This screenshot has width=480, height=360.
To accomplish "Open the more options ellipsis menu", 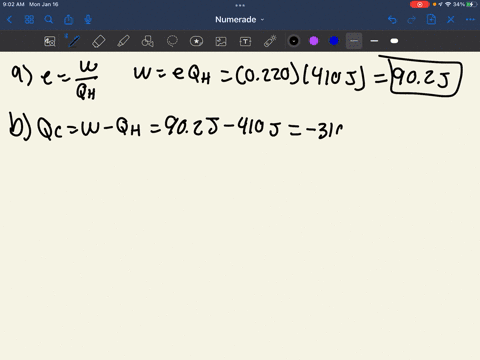I will 470,20.
